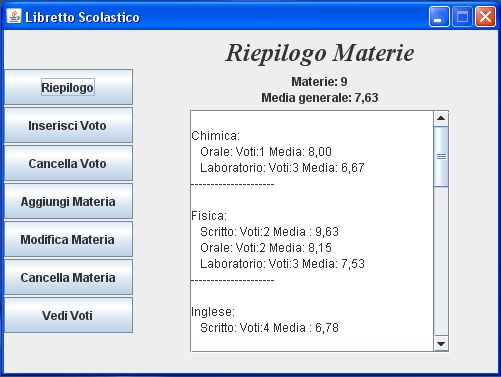Viewport: 501px width, 377px height.
Task: Click the Inglese heading in the text area
Action: (213, 312)
